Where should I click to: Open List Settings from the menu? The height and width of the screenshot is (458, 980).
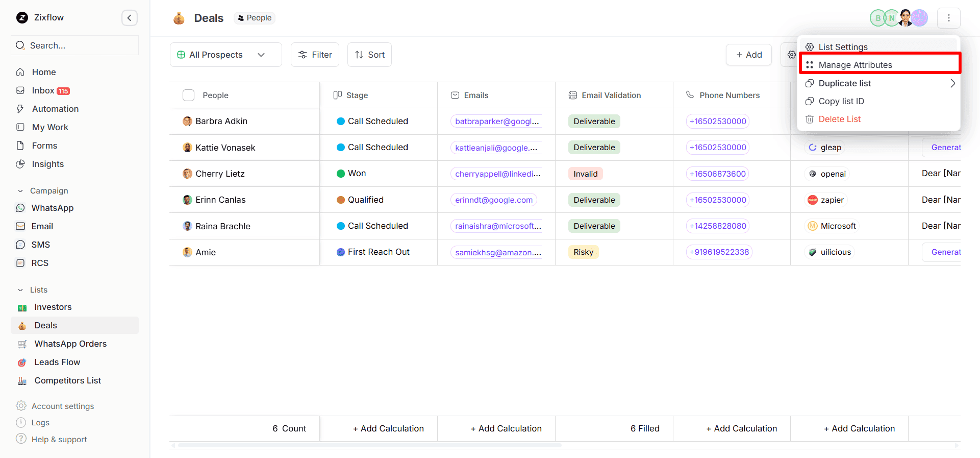[x=880, y=46]
